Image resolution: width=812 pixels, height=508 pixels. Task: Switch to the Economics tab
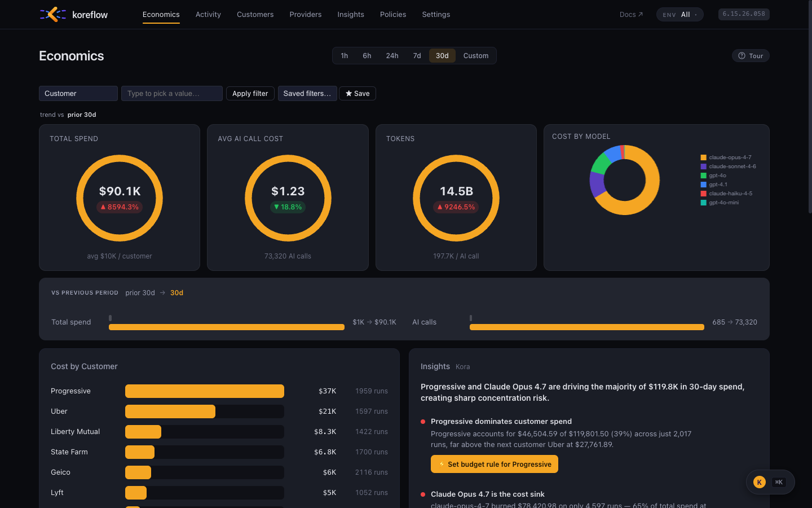pyautogui.click(x=161, y=15)
